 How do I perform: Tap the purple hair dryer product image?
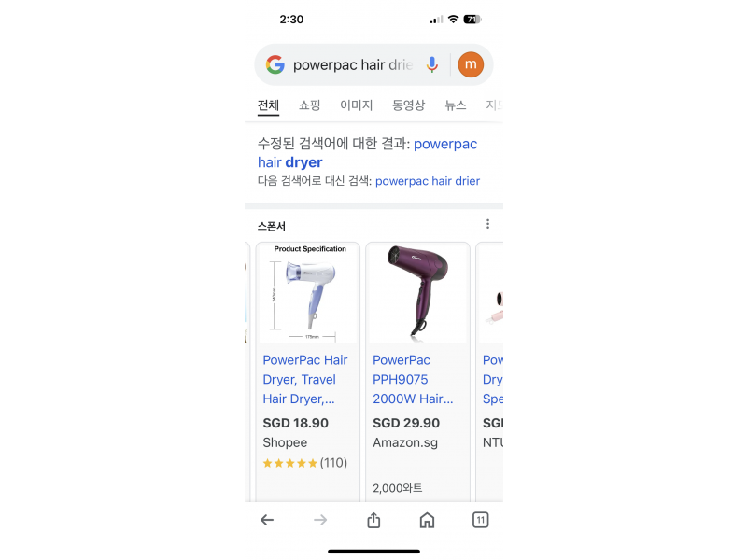(417, 292)
